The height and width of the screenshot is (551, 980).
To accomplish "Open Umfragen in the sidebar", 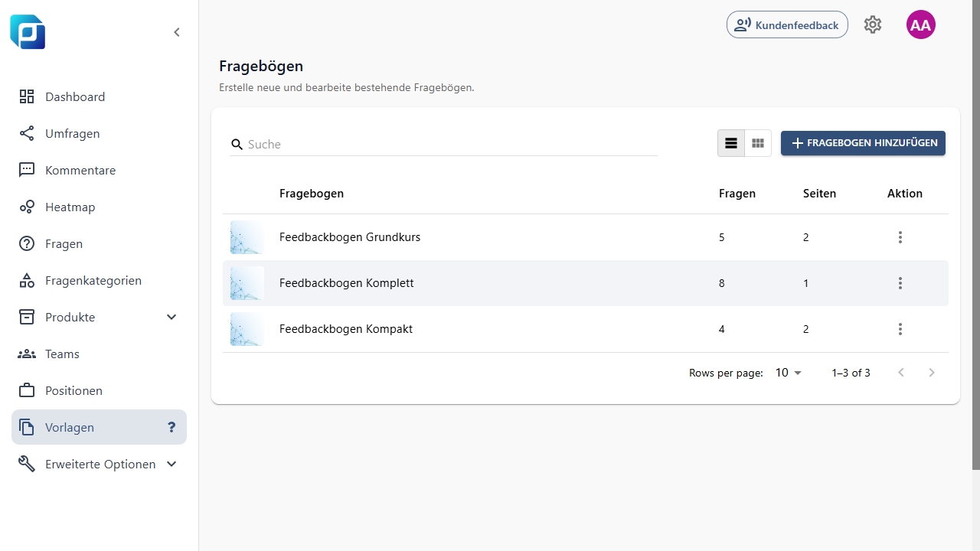I will (x=99, y=133).
